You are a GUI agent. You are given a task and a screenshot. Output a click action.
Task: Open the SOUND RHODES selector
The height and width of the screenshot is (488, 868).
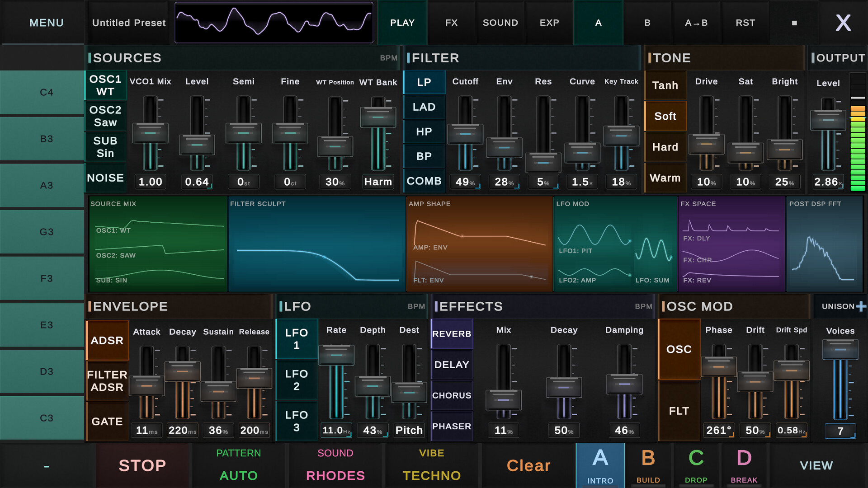pyautogui.click(x=335, y=465)
